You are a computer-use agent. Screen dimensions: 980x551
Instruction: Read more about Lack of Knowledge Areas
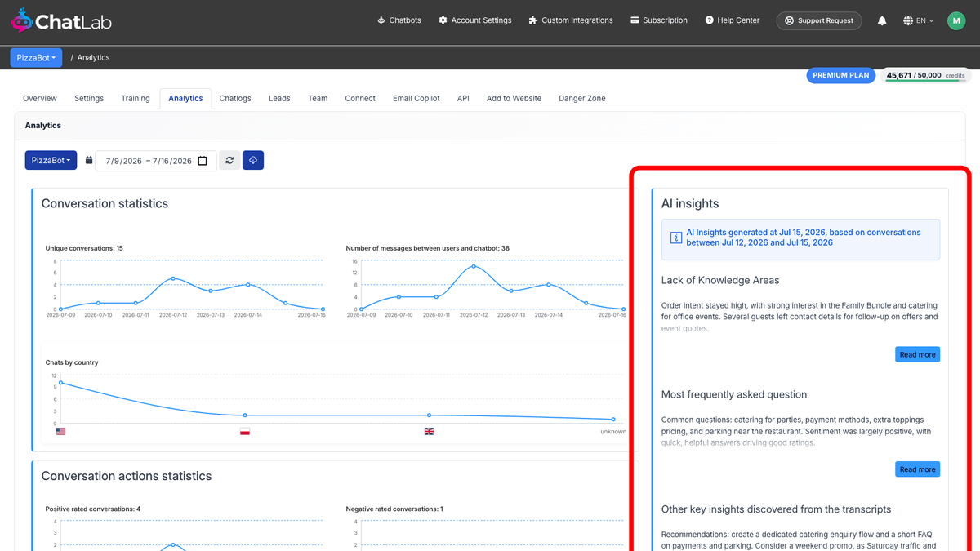[x=917, y=354]
